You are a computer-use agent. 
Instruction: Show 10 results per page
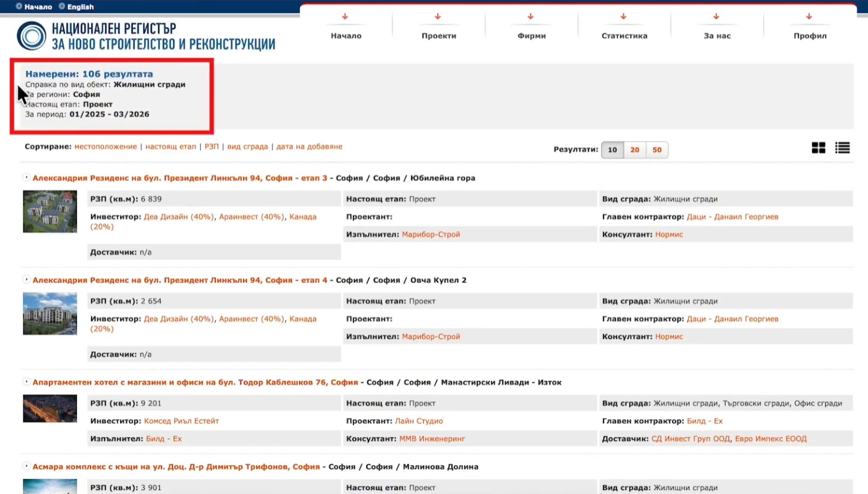612,150
